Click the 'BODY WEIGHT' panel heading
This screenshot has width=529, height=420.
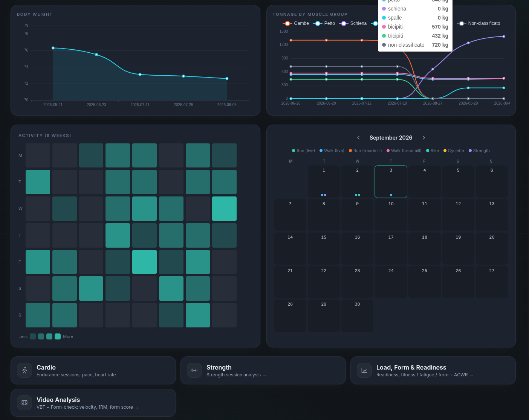point(35,14)
